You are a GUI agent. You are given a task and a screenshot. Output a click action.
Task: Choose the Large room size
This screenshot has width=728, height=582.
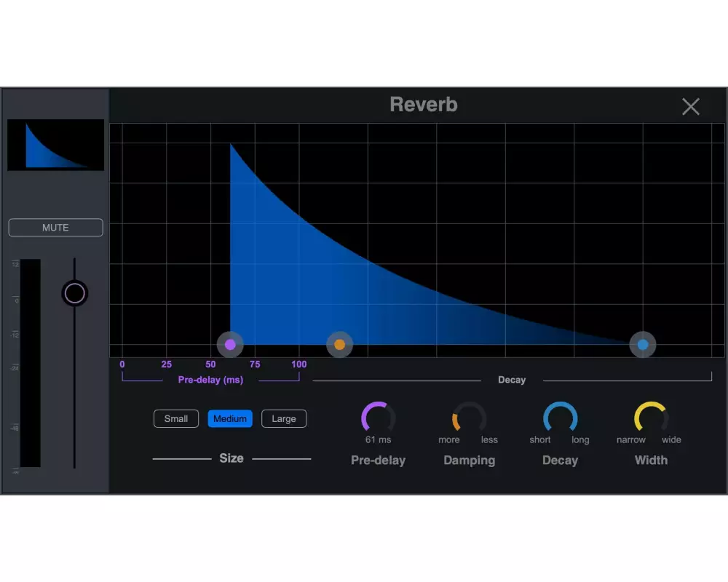284,419
